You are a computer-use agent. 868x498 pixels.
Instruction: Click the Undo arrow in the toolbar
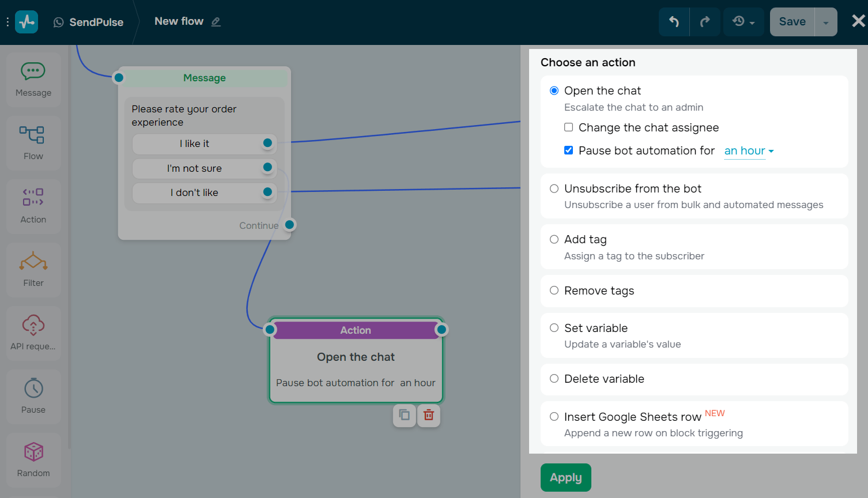[674, 21]
